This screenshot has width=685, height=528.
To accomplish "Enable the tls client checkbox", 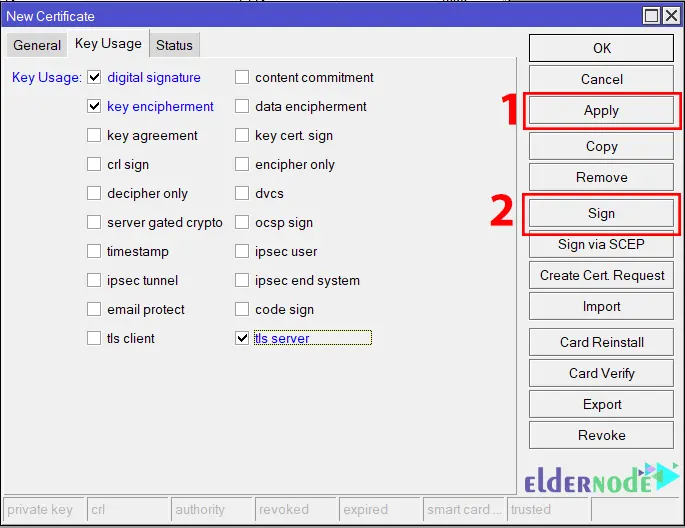I will 94,338.
